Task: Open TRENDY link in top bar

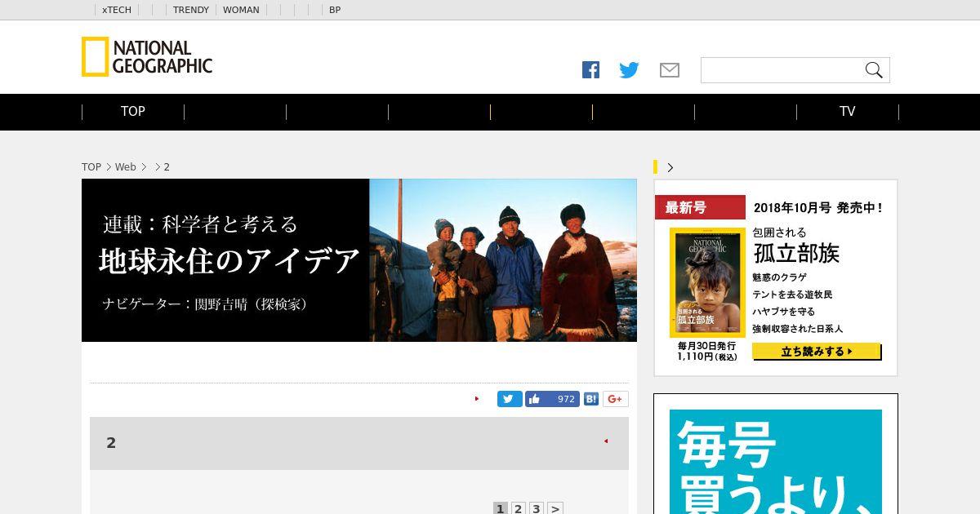Action: (x=191, y=10)
